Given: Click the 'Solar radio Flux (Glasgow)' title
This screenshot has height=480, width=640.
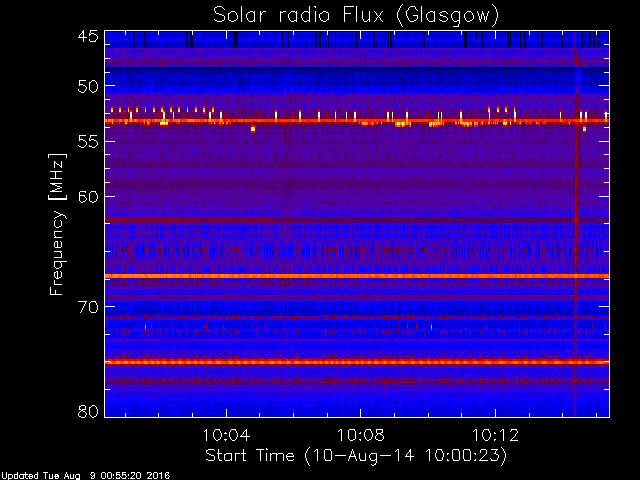Looking at the screenshot, I should 356,16.
